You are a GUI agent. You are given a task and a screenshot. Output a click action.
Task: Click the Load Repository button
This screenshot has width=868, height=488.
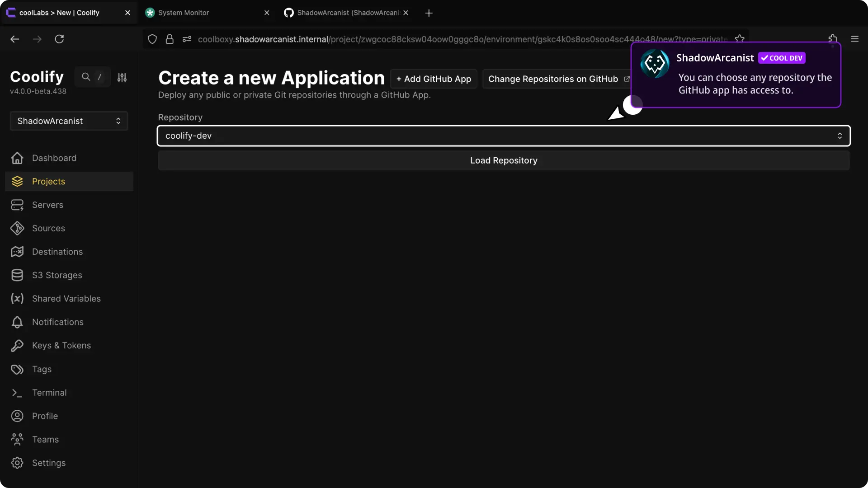coord(504,161)
